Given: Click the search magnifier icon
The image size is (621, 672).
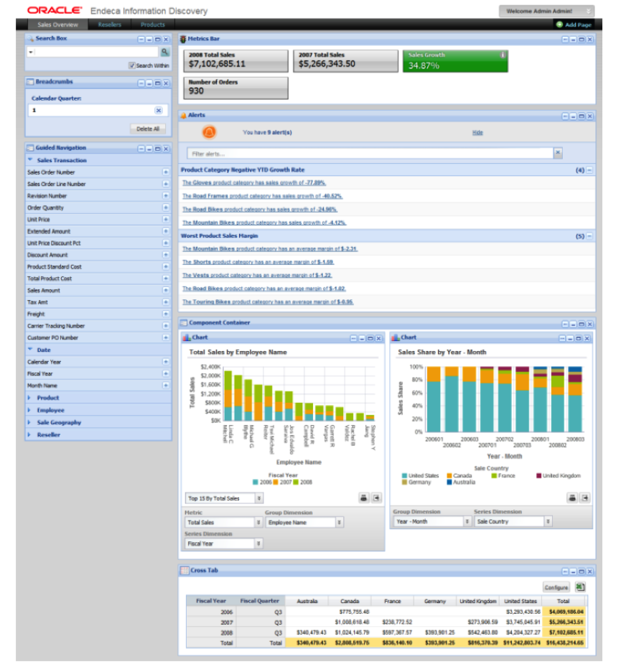Looking at the screenshot, I should 164,52.
